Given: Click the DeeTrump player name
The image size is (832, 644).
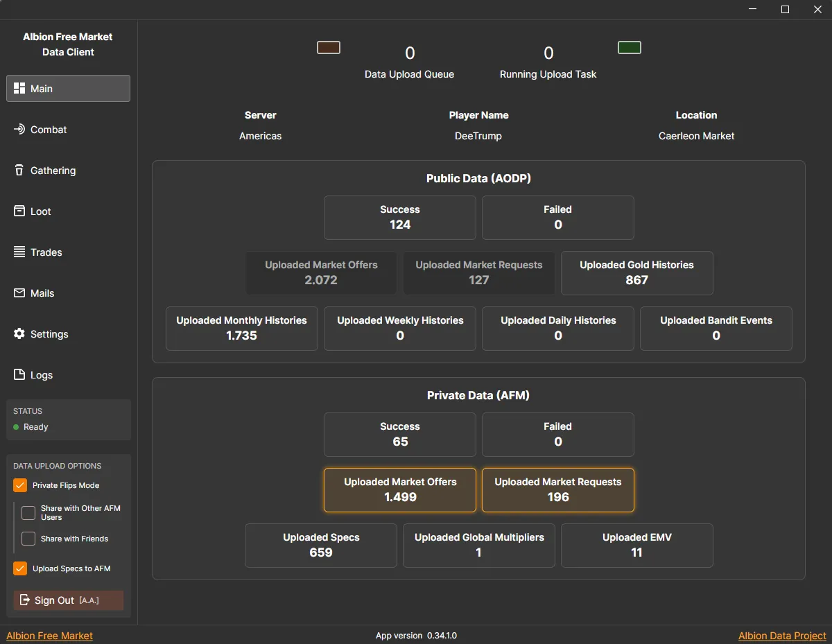Looking at the screenshot, I should [478, 136].
